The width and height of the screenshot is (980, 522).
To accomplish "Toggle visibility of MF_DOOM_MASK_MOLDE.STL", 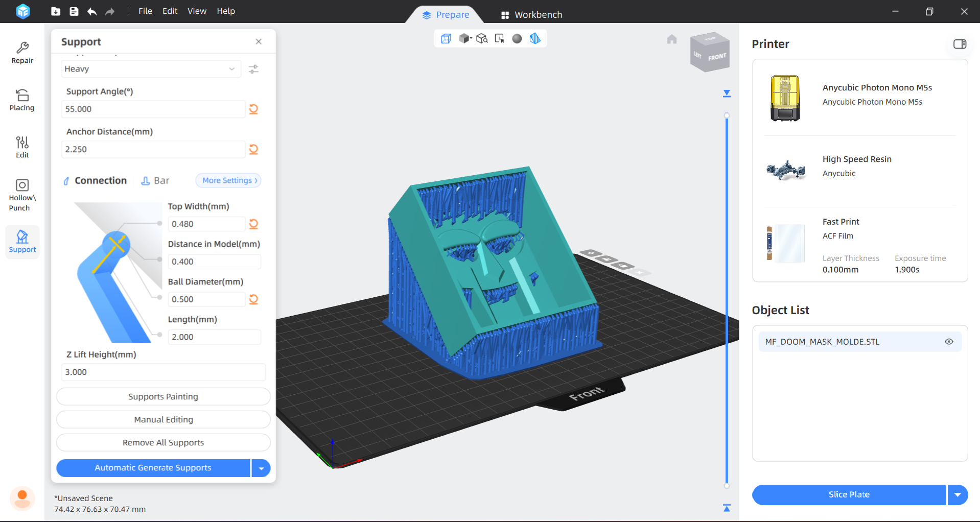I will pos(949,342).
